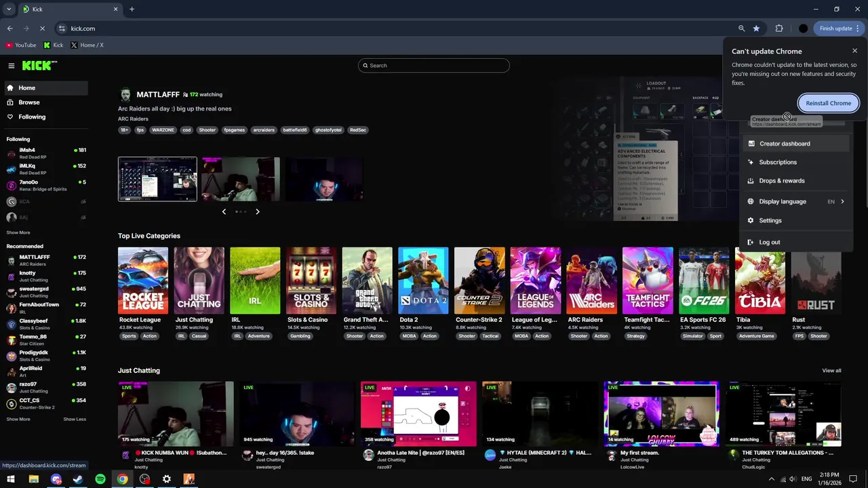Click the MOBA tag under Dota 2
Image resolution: width=868 pixels, height=488 pixels.
coord(409,336)
